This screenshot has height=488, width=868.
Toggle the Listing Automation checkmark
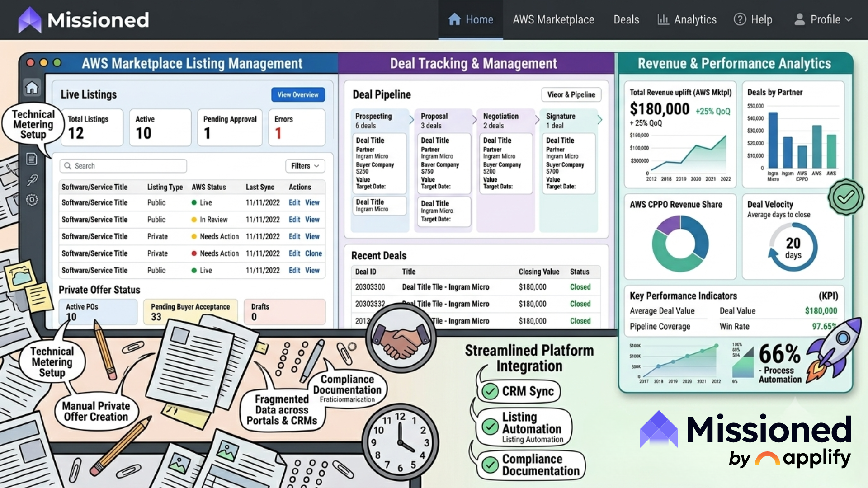[x=490, y=427]
